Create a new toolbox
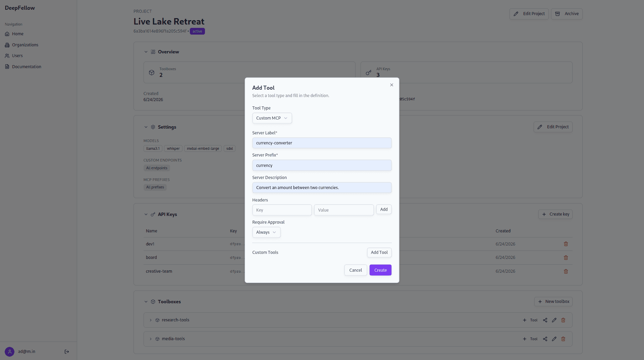 [x=553, y=302]
